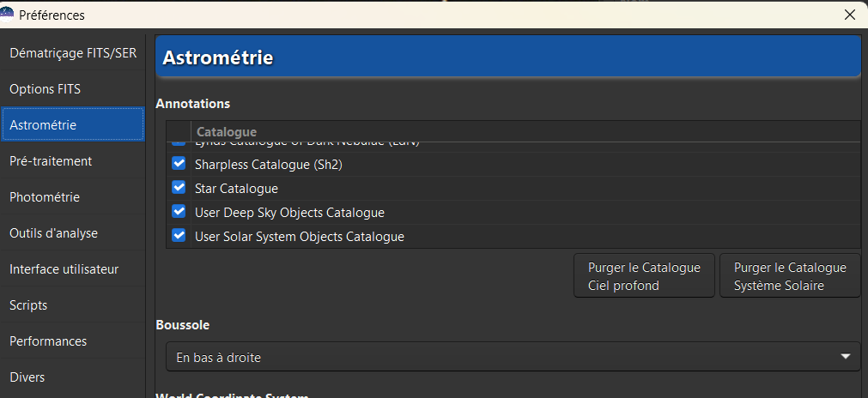Click the app icon in the title bar
Viewport: 868px width, 398px height.
point(8,15)
